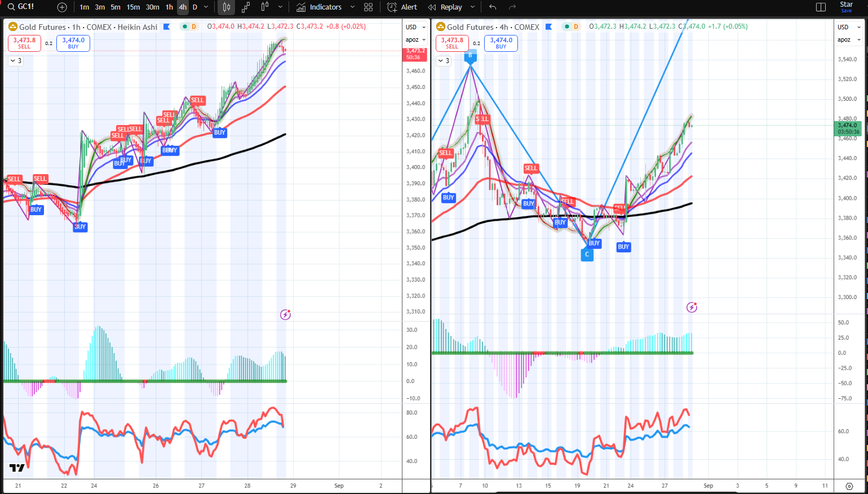Click the 0.2 spread on 4h chart

pos(477,43)
